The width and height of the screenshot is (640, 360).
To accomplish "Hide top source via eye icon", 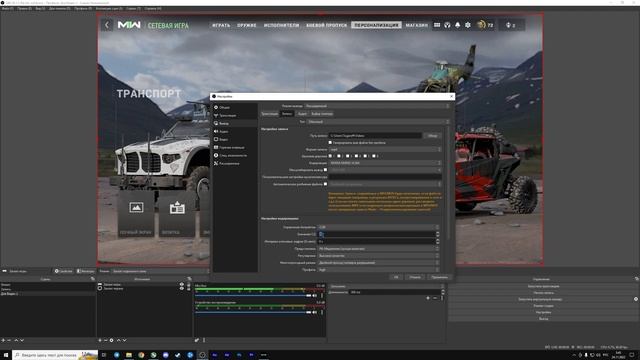I will (x=182, y=284).
